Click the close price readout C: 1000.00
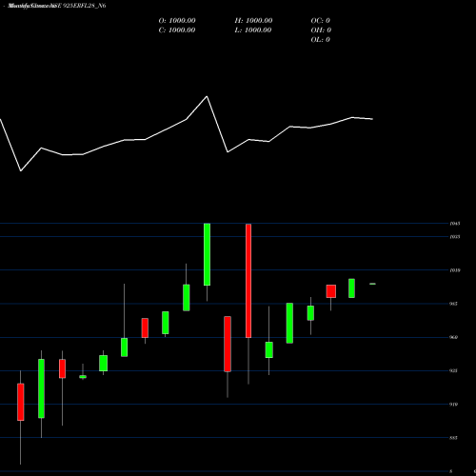476x476 pixels. pos(177,30)
